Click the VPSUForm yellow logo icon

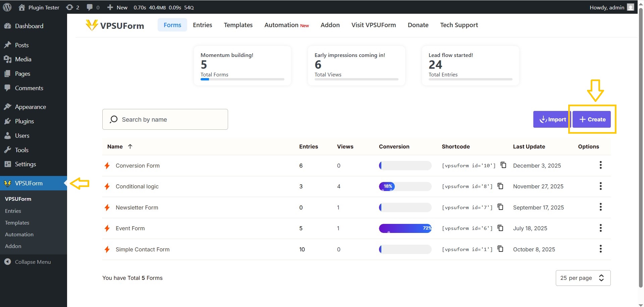pos(91,25)
